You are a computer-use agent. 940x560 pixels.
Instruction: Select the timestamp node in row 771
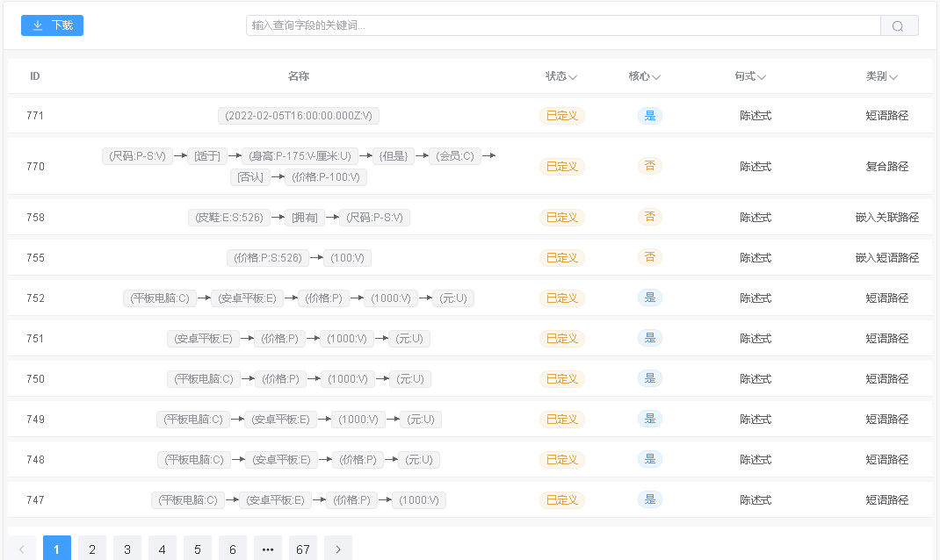[299, 116]
